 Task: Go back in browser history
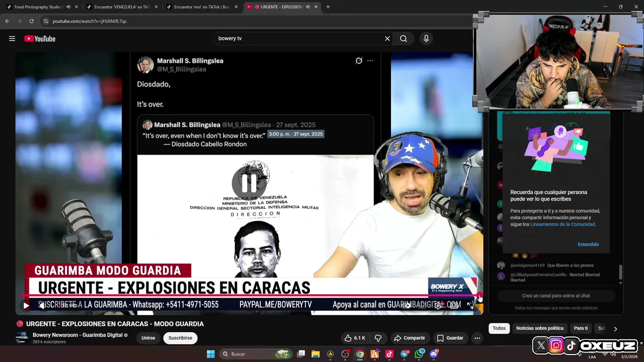7,21
